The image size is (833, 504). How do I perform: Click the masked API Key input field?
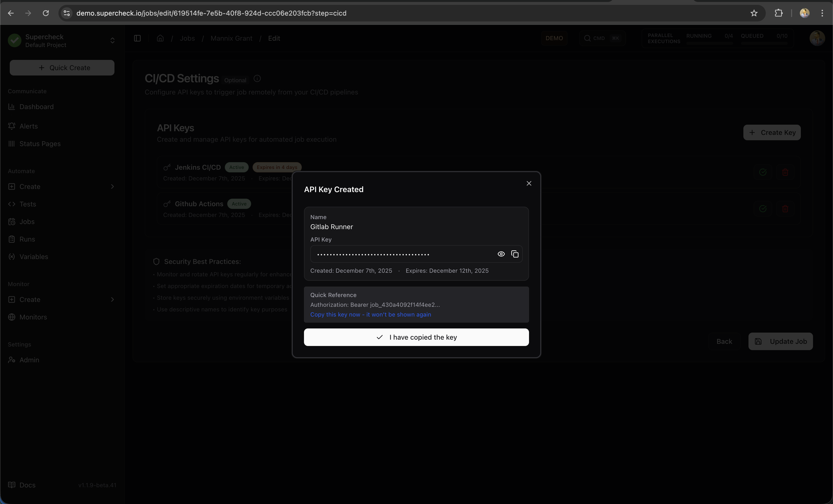point(399,254)
